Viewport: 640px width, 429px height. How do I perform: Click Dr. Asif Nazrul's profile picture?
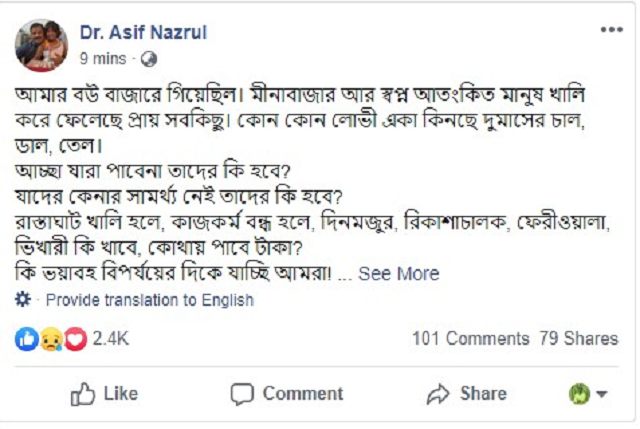[42, 45]
